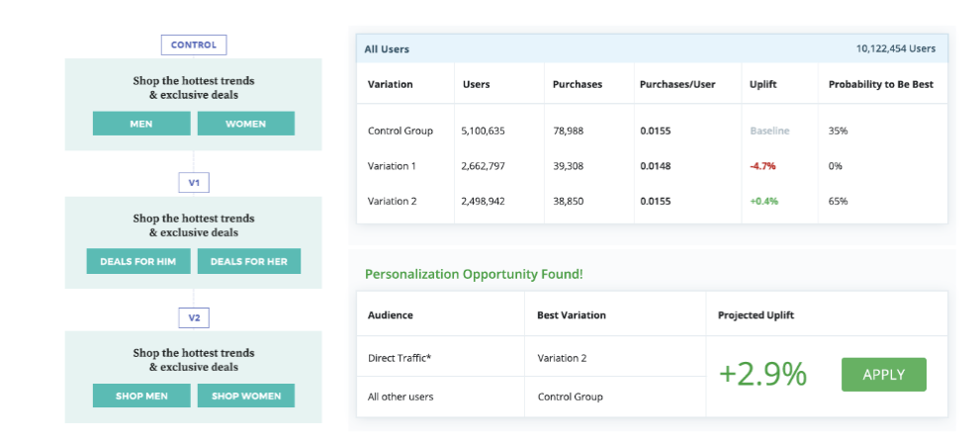Click the Best Variation column header
This screenshot has width=980, height=443.
572,314
